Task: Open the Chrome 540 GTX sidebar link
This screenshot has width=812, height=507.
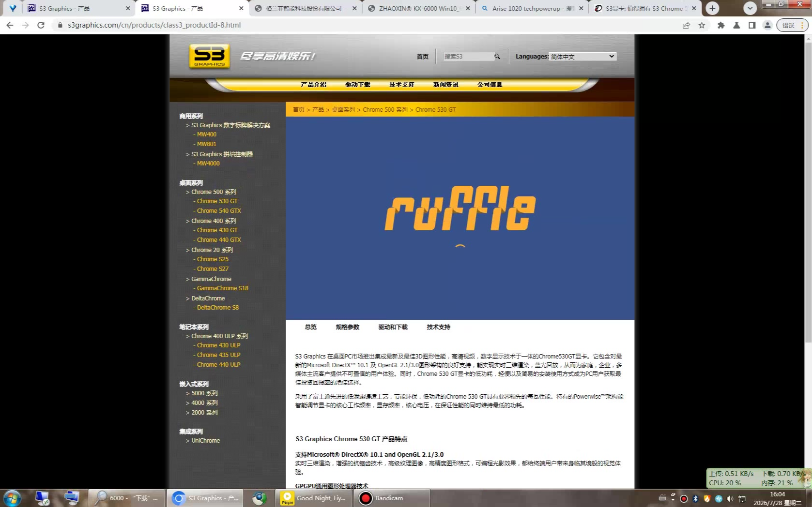Action: 219,211
